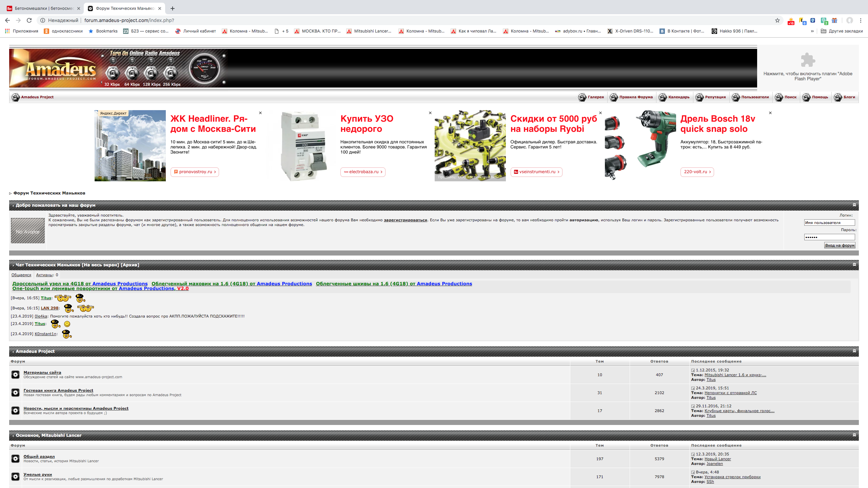
Task: Go back to the previous page
Action: pyautogui.click(x=7, y=20)
